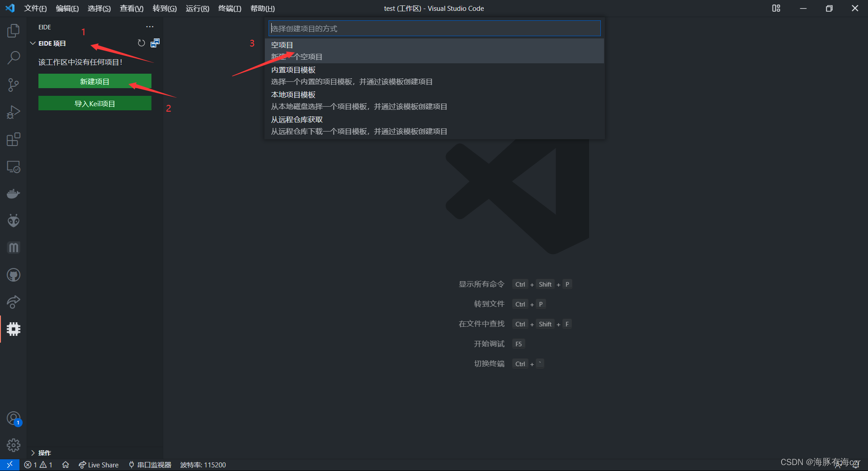Open errors and warnings count in status bar

pos(38,465)
